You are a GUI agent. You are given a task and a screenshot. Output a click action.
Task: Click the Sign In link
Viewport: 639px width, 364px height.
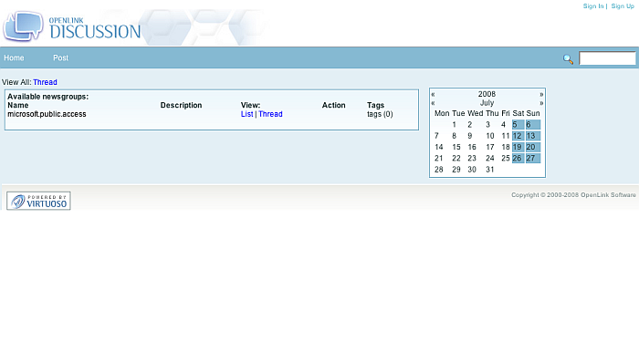pos(593,6)
